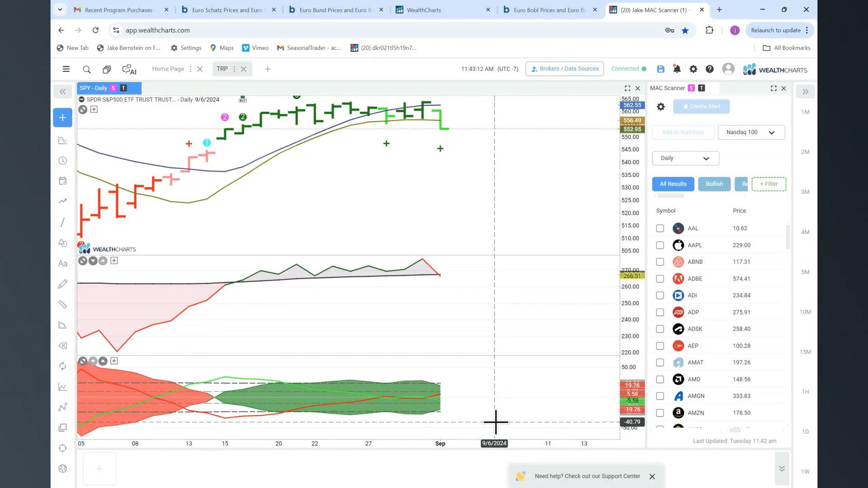Add indicator to main chart plus box
Image resolution: width=868 pixels, height=488 pixels.
[94, 109]
